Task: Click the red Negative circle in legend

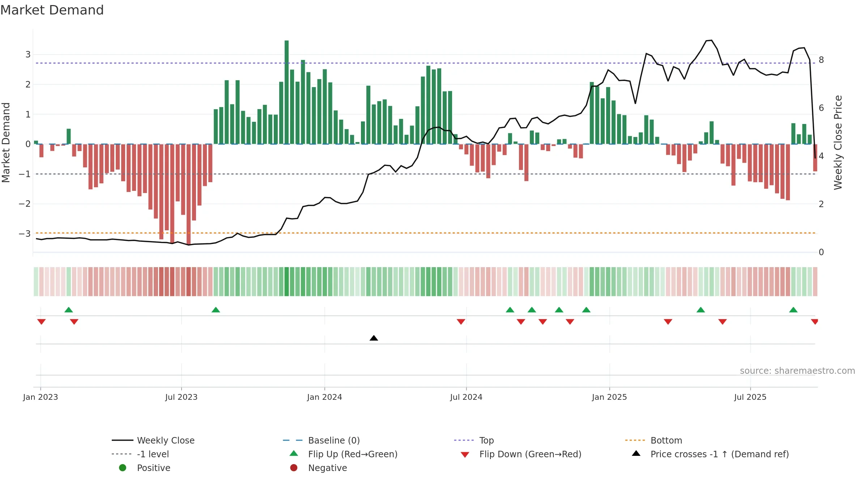Action: (x=294, y=468)
